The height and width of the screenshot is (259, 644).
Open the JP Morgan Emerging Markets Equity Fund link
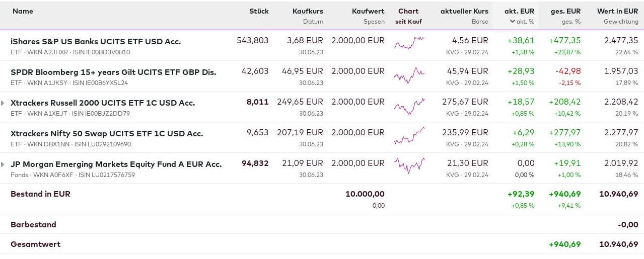click(x=116, y=164)
